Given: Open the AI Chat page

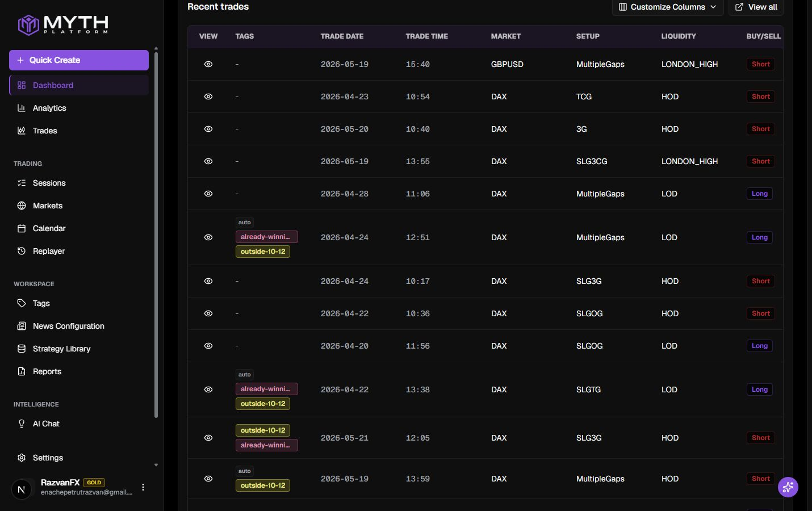Looking at the screenshot, I should (x=79, y=424).
